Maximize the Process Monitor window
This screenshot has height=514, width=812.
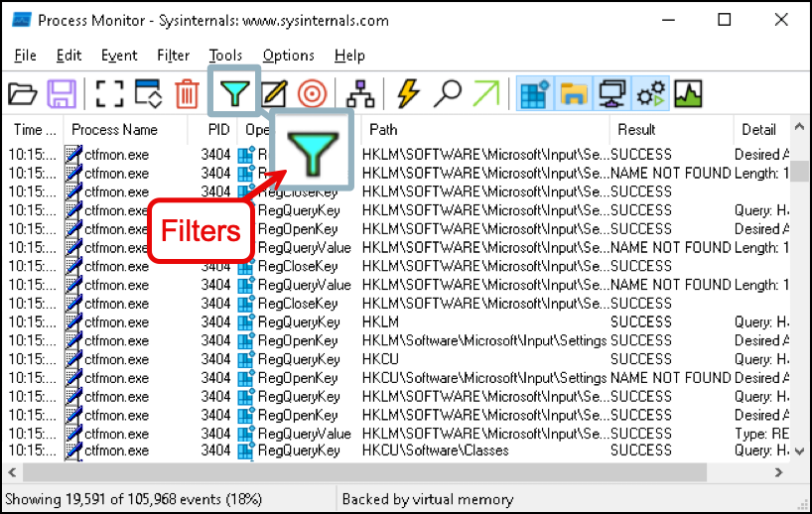[725, 20]
